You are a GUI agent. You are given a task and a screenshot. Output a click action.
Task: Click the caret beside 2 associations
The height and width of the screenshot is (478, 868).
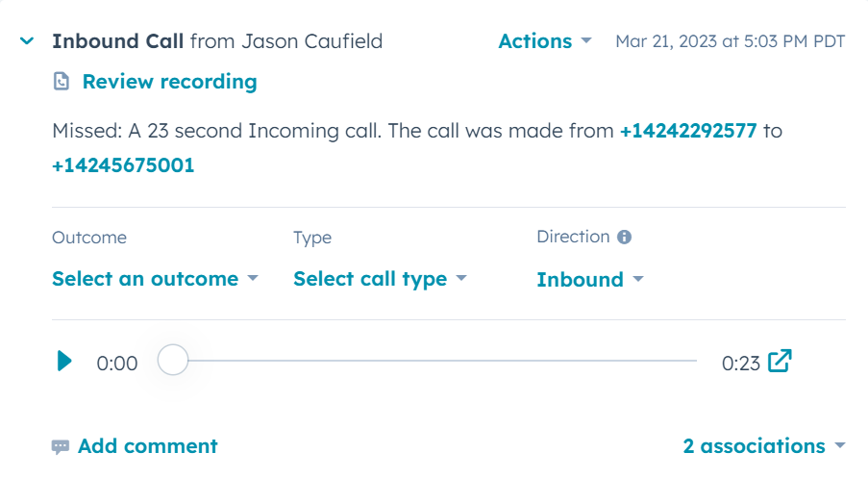pos(840,445)
